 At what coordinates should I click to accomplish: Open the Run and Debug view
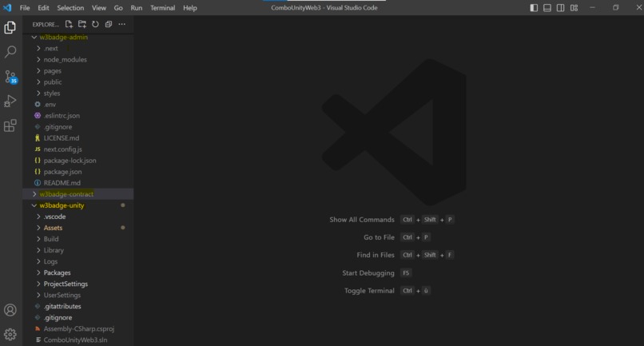tap(10, 101)
